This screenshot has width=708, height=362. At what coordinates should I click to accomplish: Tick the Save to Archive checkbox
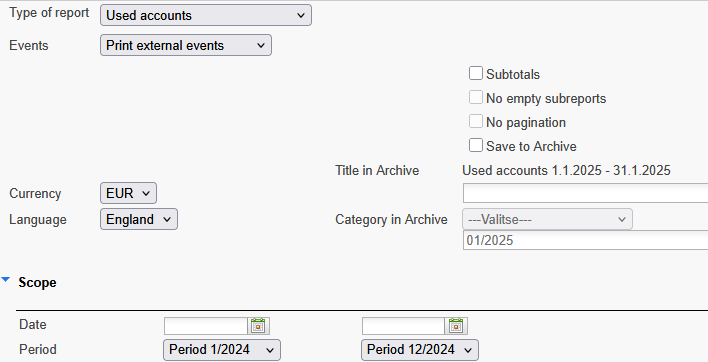click(x=475, y=145)
